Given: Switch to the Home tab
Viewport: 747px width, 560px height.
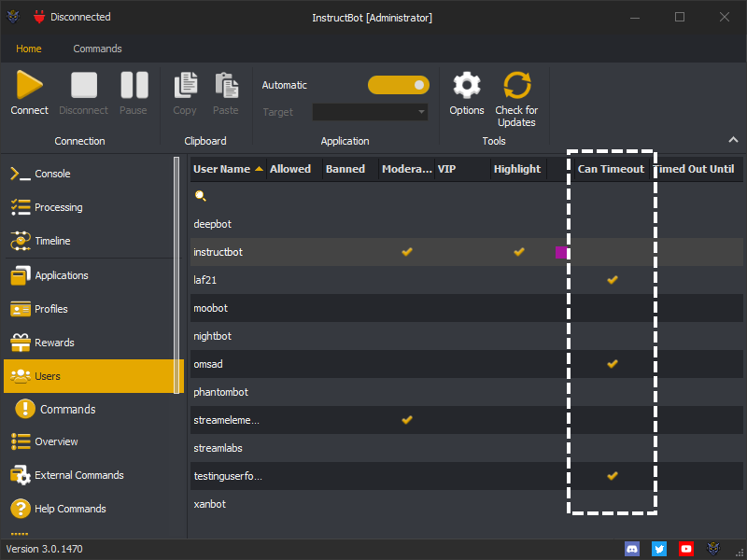Looking at the screenshot, I should click(x=29, y=49).
